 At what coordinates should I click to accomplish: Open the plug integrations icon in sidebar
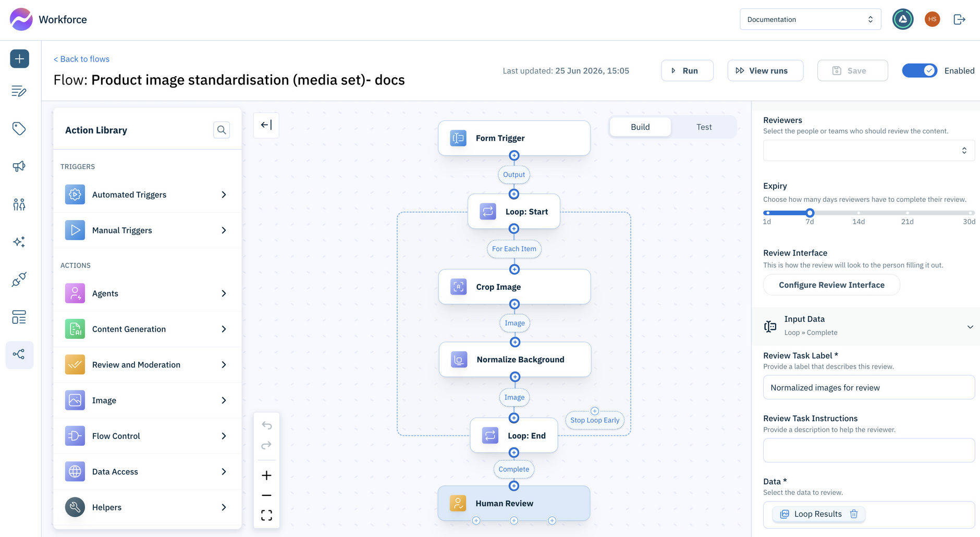click(19, 279)
